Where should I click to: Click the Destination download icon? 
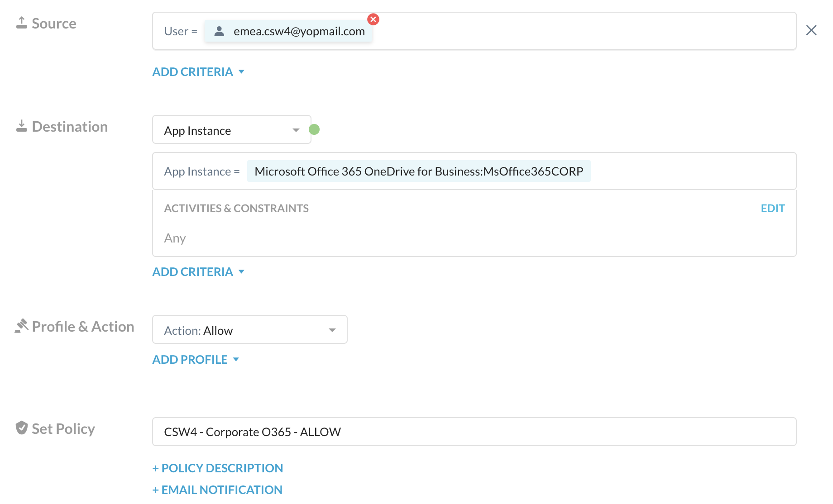[x=22, y=126]
